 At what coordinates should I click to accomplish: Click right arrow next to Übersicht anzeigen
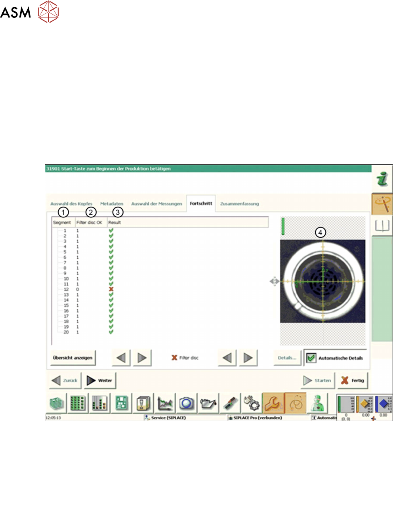tap(142, 358)
